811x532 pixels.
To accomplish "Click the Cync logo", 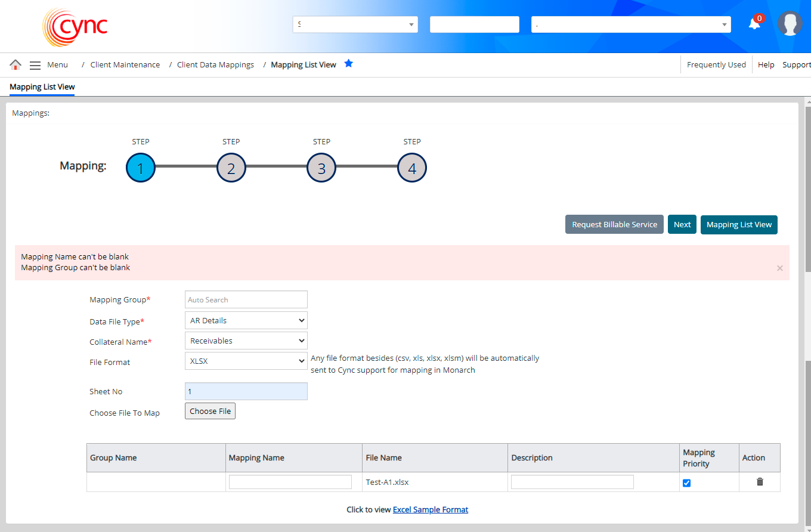I will [x=75, y=27].
